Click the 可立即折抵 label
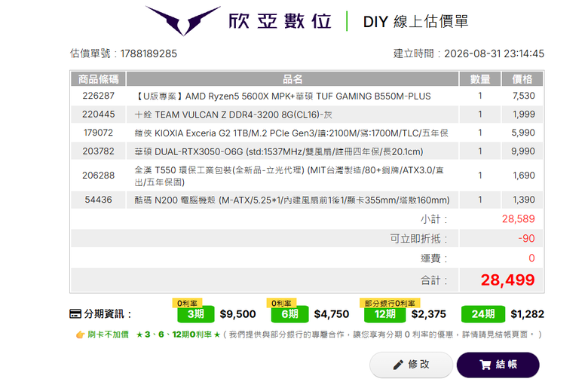 (419, 238)
